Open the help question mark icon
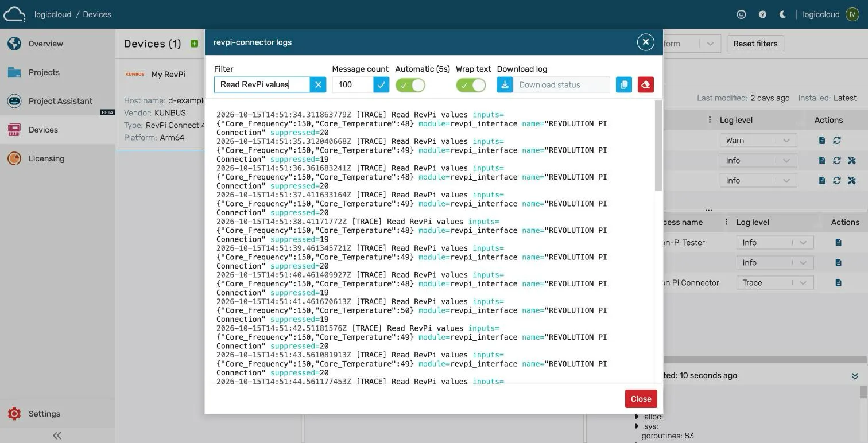Screen dimensions: 868x443 [762, 14]
